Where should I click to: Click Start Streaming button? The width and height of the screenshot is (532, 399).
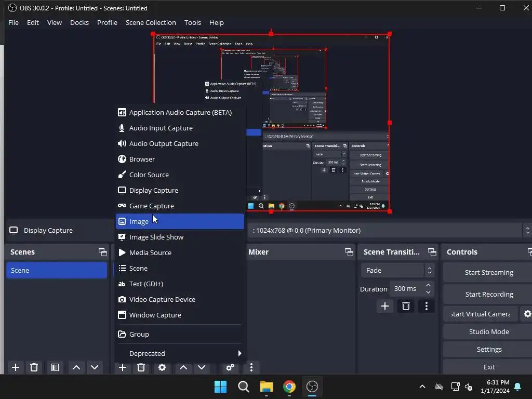(488, 272)
